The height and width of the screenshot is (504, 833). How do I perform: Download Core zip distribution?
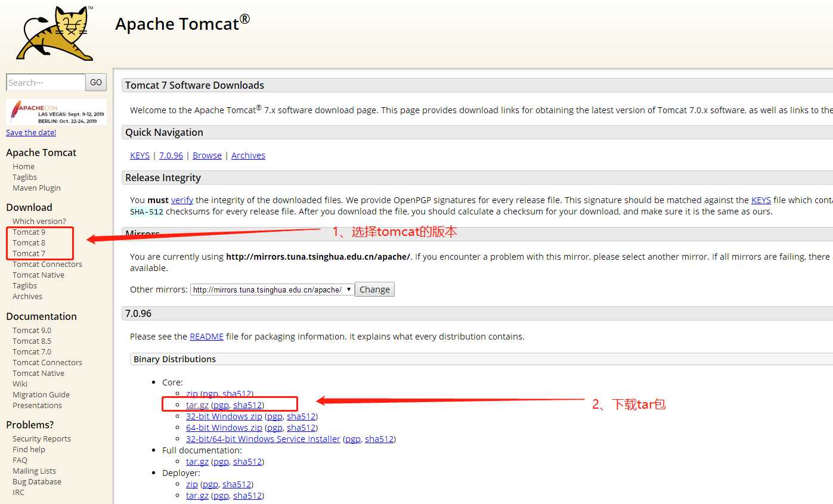point(191,394)
